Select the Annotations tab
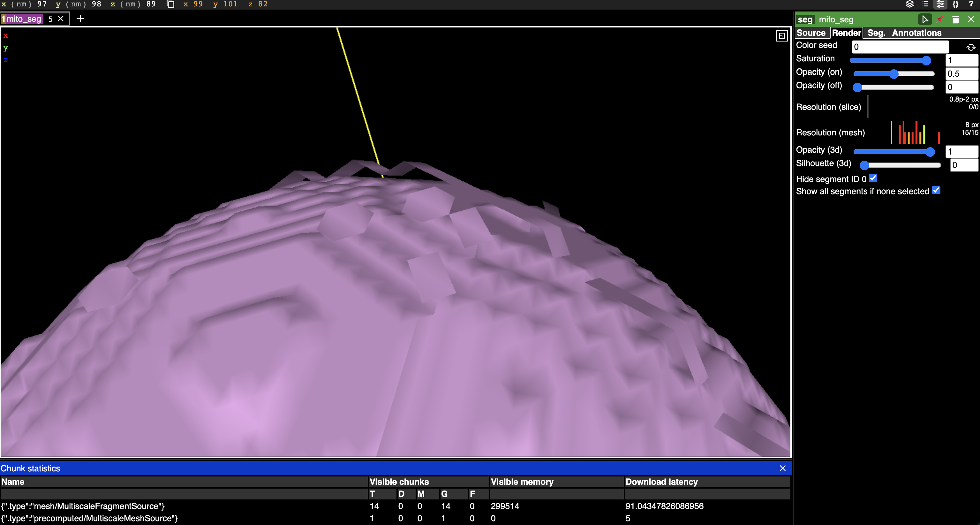 [917, 33]
